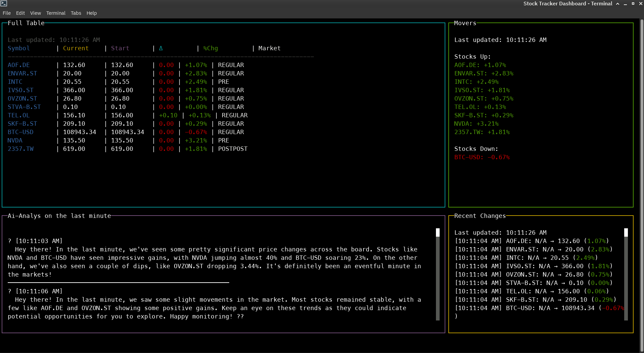Maximize the Stock Tracker terminal window

click(x=633, y=4)
